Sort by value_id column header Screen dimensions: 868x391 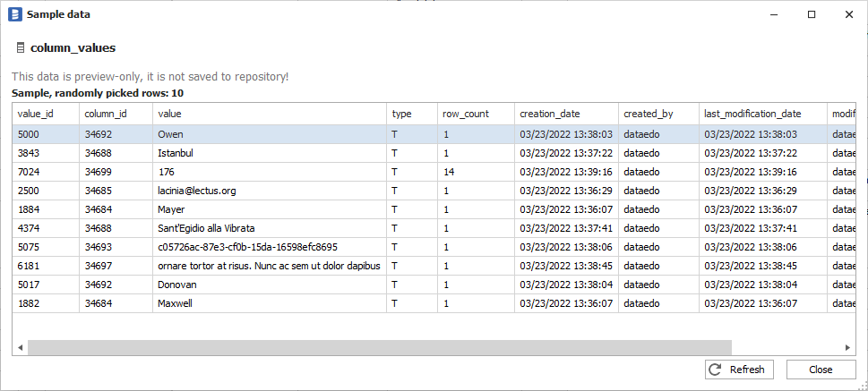click(x=45, y=114)
